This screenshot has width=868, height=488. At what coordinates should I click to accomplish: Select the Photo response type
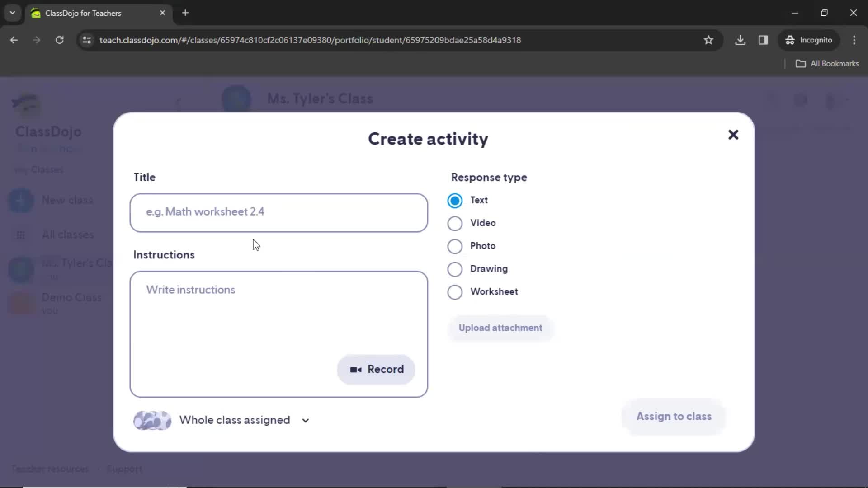pos(454,245)
